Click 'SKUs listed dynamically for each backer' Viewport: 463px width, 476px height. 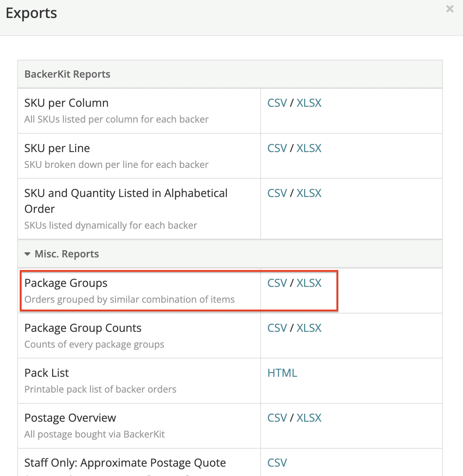point(111,225)
